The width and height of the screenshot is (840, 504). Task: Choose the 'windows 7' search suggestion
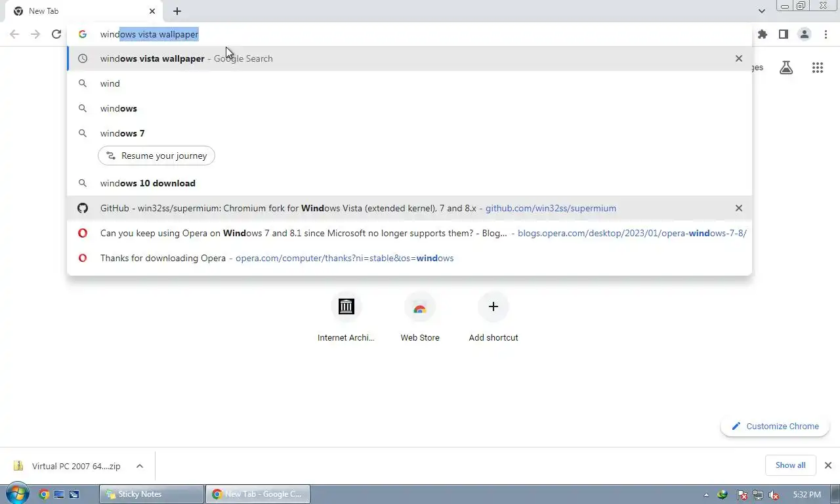point(409,133)
